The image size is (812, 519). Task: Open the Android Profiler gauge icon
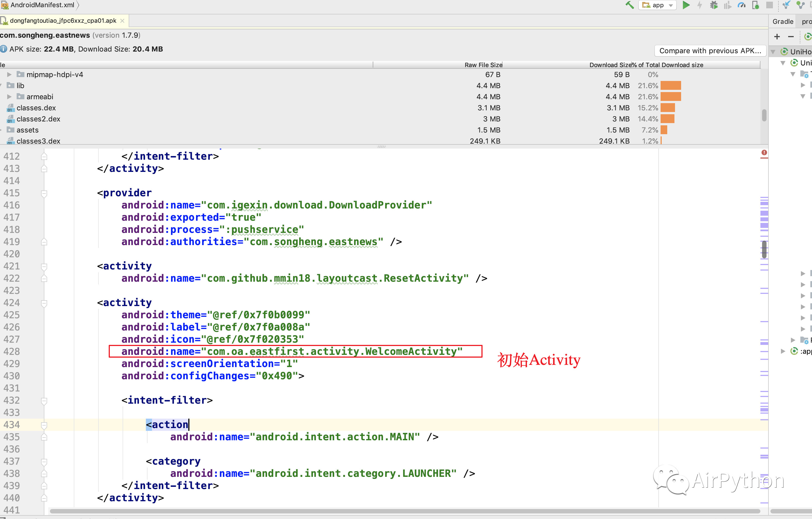coord(741,5)
